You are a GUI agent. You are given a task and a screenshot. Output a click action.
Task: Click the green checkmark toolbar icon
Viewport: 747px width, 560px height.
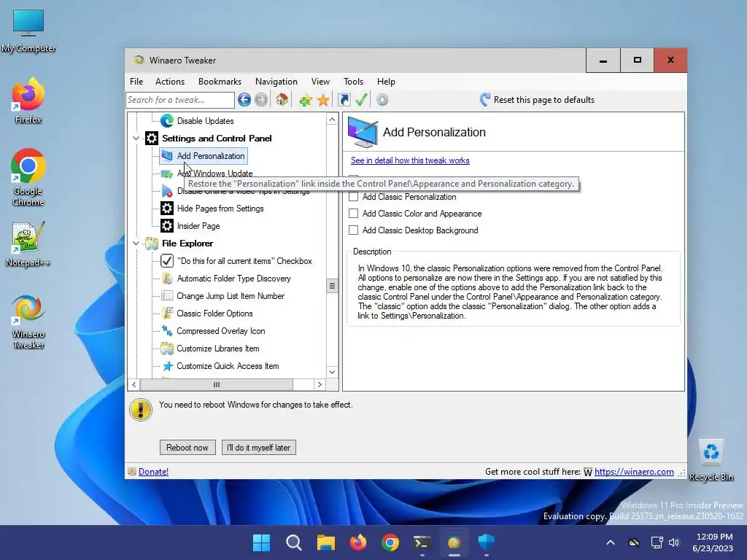362,99
